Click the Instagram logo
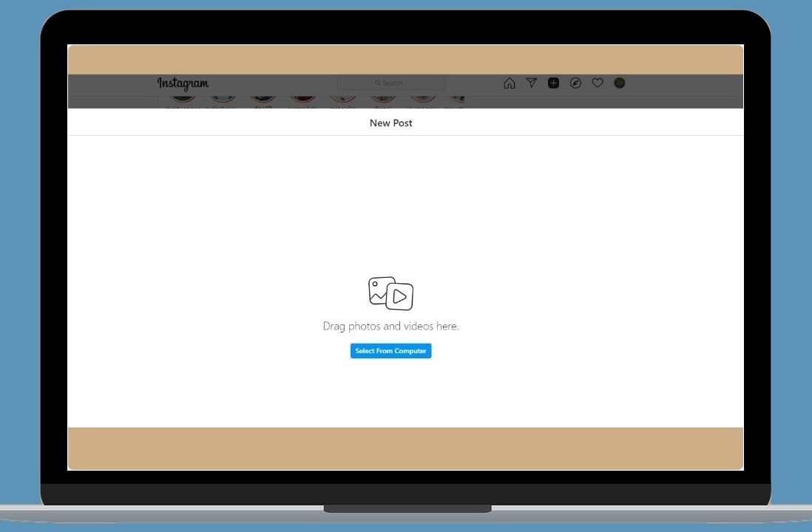 click(183, 83)
